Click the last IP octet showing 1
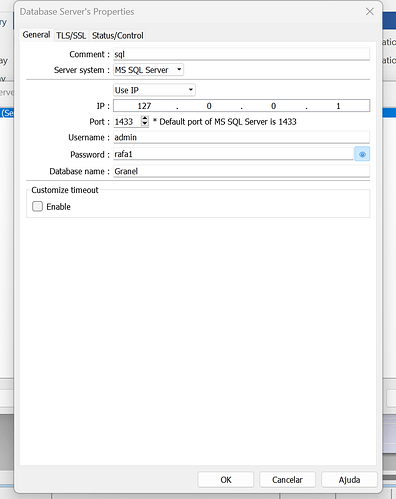This screenshot has height=499, width=396. [x=338, y=106]
